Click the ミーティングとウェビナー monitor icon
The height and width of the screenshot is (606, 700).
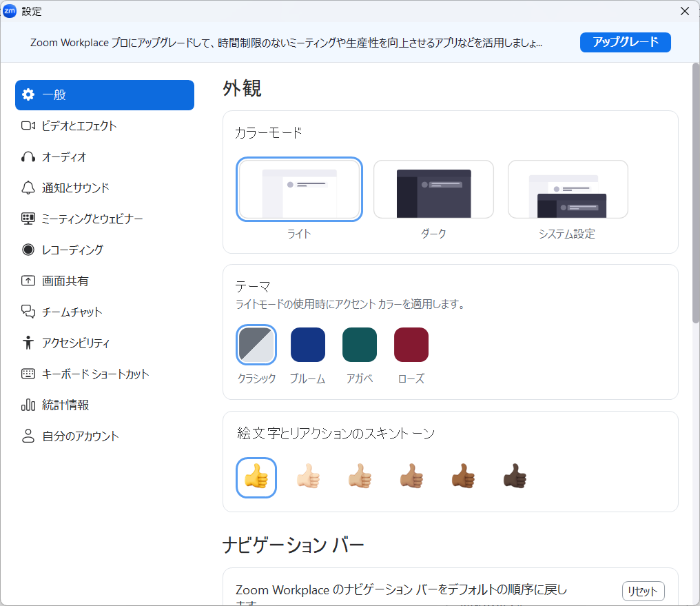pos(28,219)
